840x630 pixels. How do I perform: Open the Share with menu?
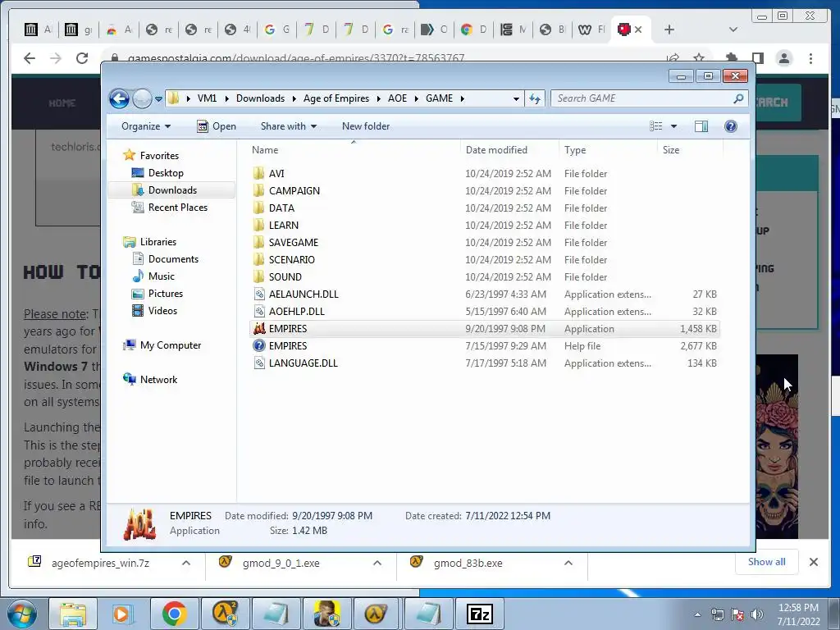(x=288, y=126)
